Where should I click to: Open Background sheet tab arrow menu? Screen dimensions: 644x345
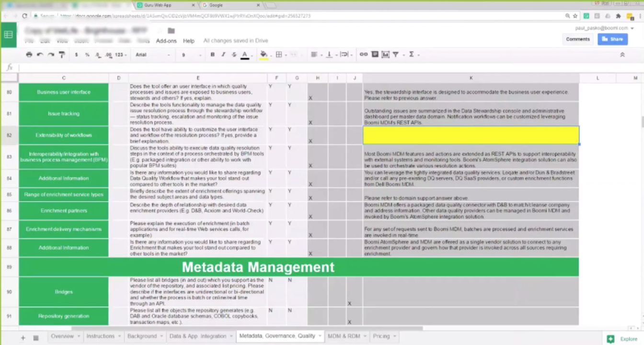pyautogui.click(x=161, y=336)
